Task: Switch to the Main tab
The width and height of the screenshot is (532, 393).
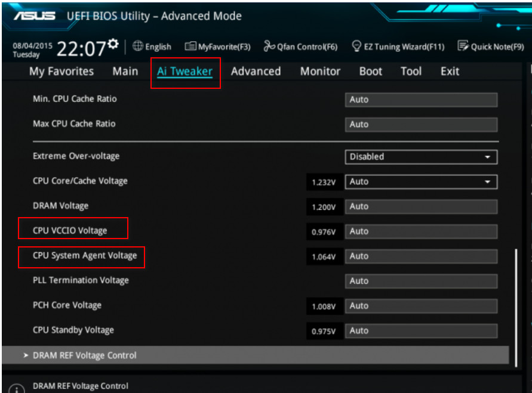Action: (x=125, y=72)
